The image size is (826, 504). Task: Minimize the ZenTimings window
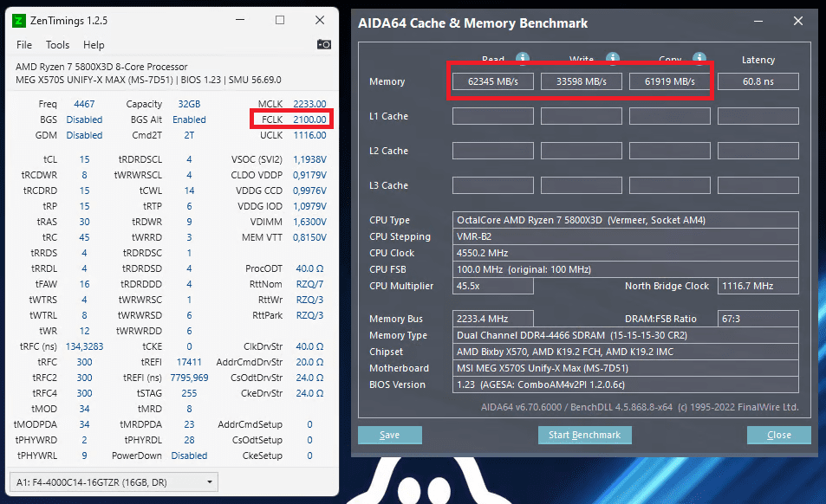tap(240, 20)
